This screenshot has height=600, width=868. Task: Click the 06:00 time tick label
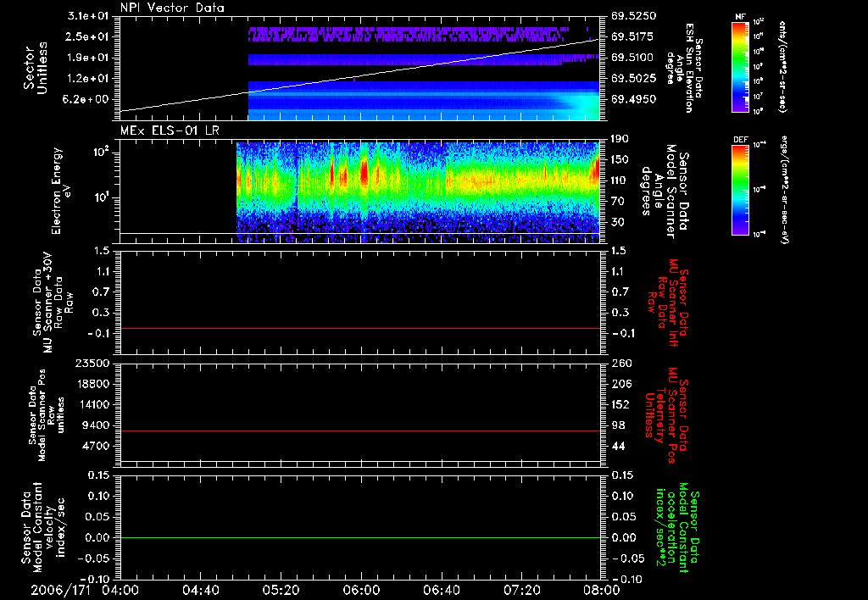(x=361, y=590)
